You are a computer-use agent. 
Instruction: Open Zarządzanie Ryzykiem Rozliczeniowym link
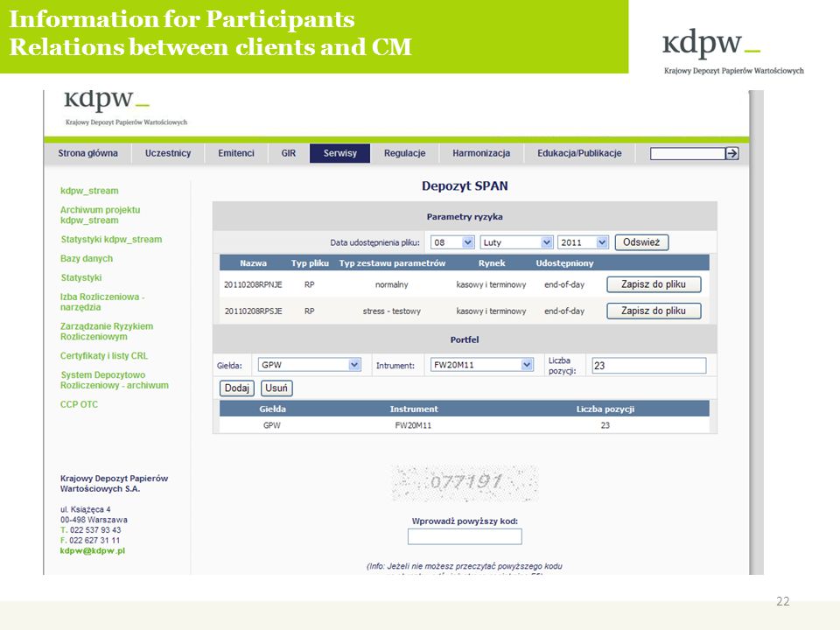[x=107, y=332]
